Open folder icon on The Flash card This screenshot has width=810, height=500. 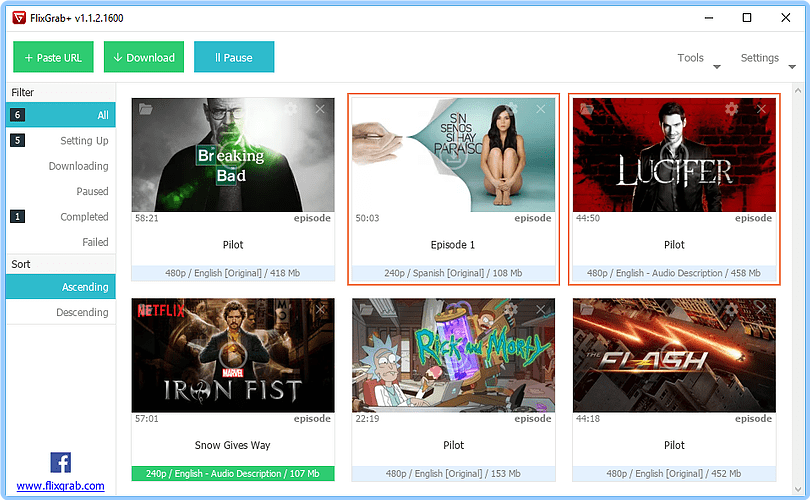[x=587, y=309]
